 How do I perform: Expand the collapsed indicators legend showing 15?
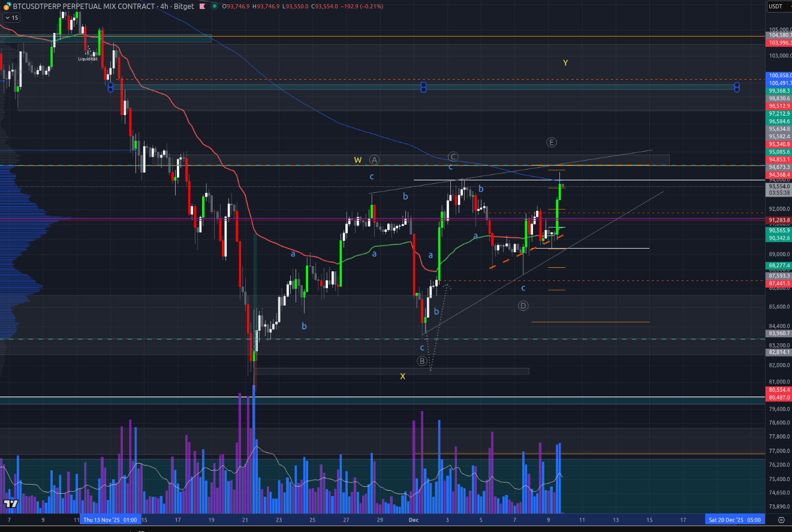pos(11,18)
